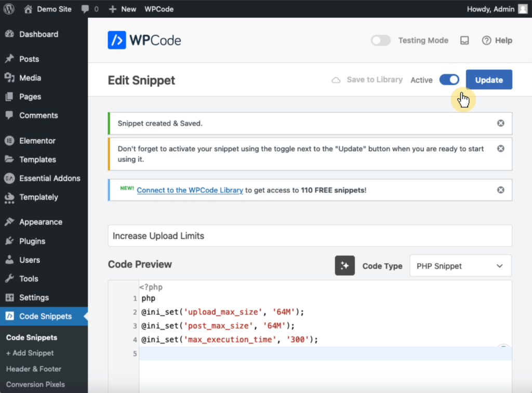Viewport: 532px width, 393px height.
Task: Click code line 4 max_execution_time
Action: coord(229,340)
